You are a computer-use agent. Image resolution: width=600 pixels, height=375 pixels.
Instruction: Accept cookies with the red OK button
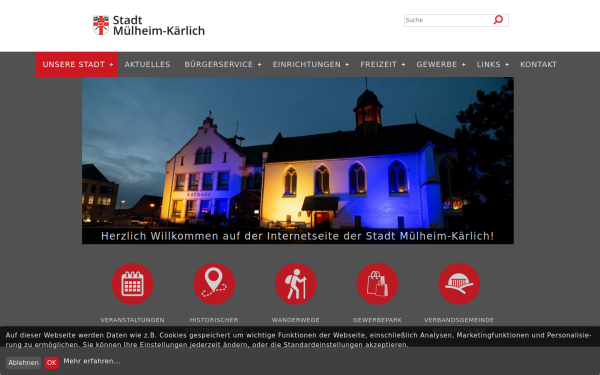coord(52,362)
